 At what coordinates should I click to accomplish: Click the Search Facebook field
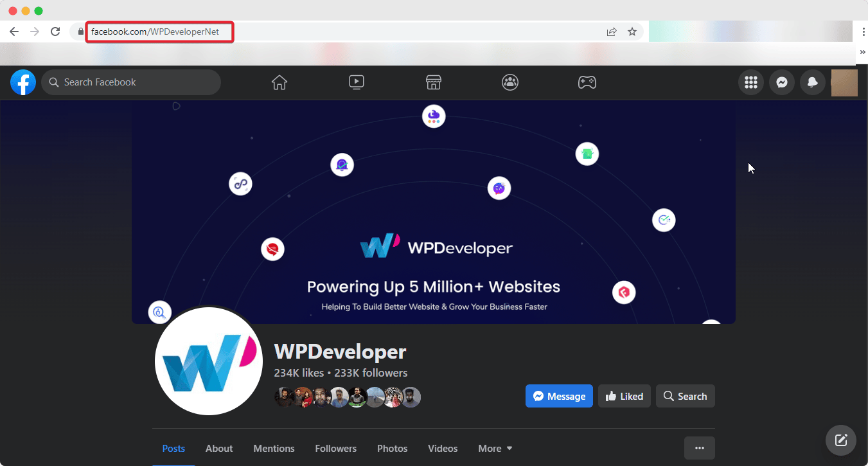click(x=131, y=82)
